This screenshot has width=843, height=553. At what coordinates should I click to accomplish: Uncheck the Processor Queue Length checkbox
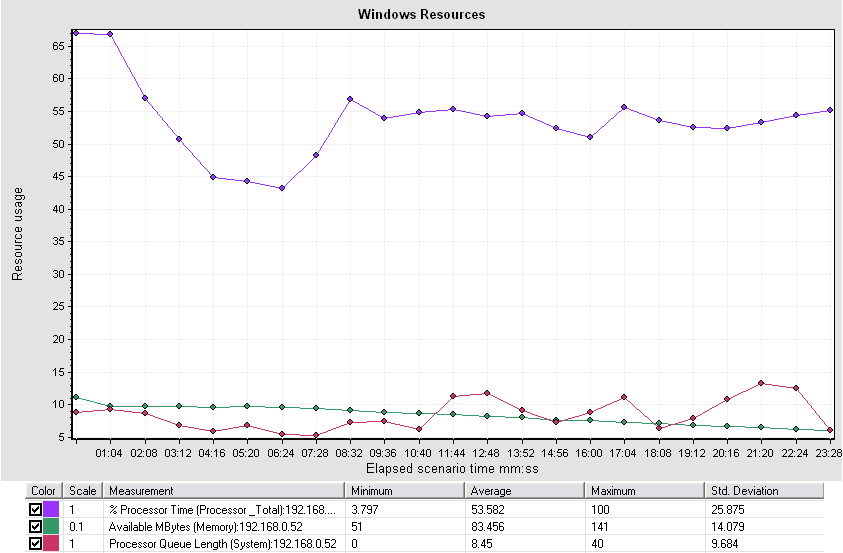coord(35,543)
